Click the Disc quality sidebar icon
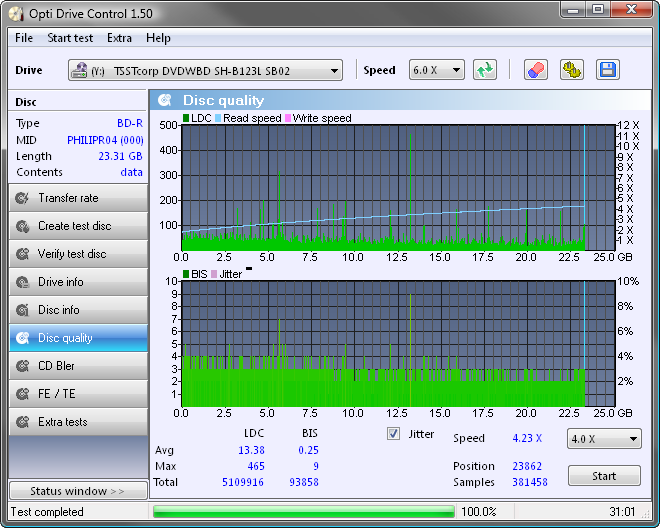The width and height of the screenshot is (660, 528). tap(22, 338)
